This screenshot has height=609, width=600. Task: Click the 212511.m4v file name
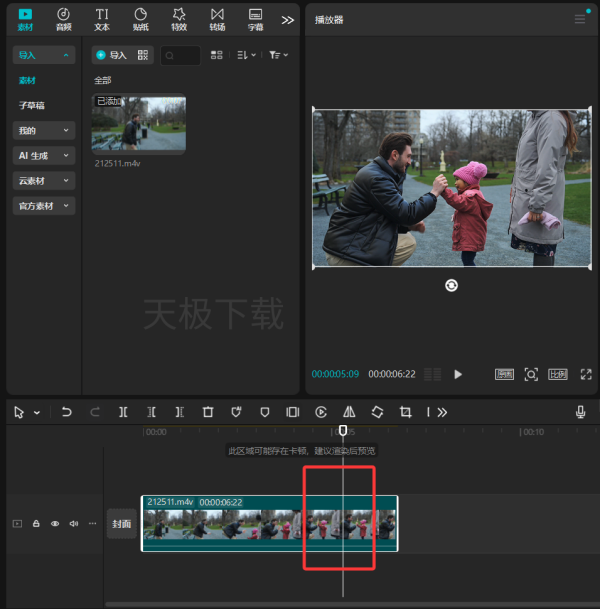coord(118,164)
